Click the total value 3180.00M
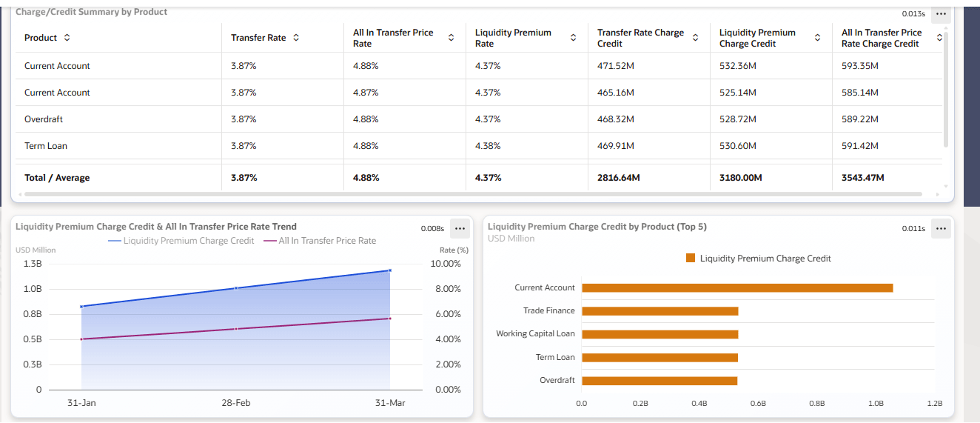Viewport: 980px width, 423px height. point(741,178)
